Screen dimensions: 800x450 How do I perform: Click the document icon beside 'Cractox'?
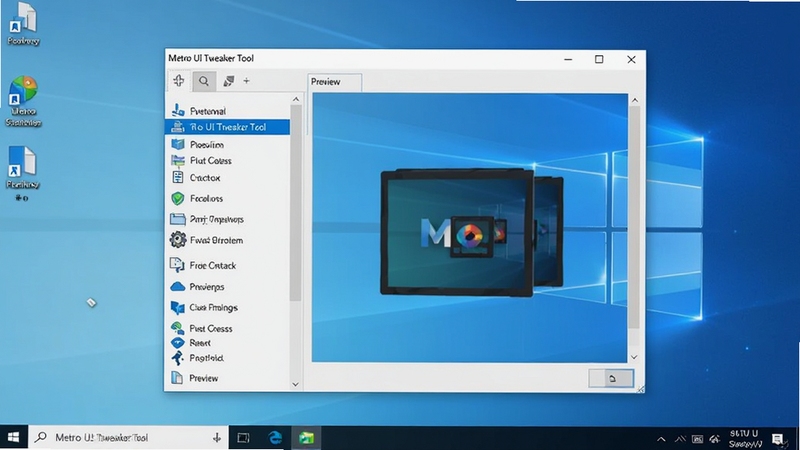[178, 178]
